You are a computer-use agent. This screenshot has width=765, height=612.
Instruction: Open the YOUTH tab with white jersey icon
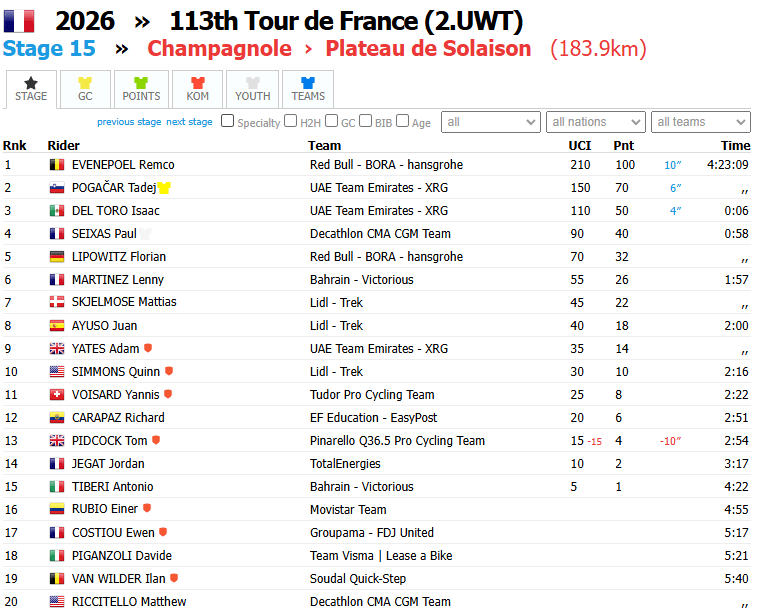(x=253, y=89)
